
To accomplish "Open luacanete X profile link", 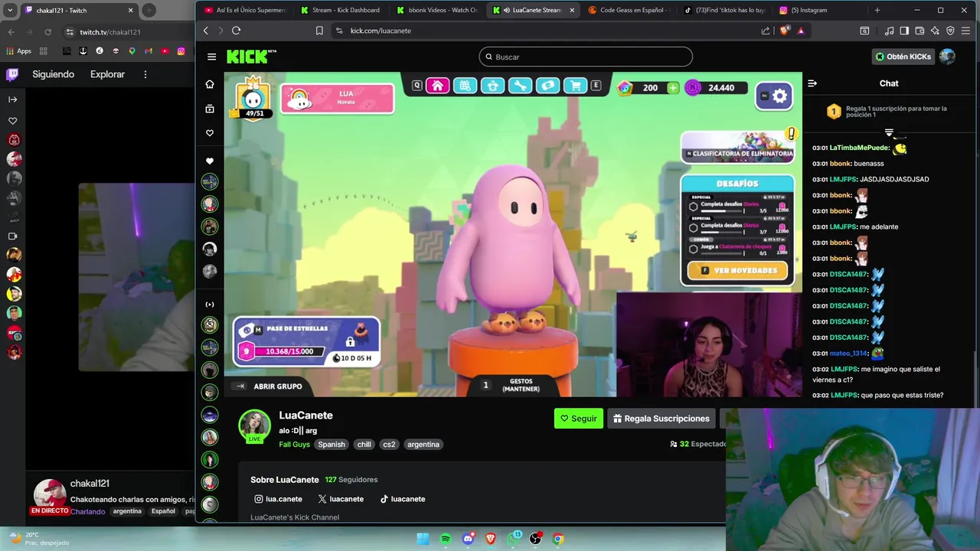I will point(341,499).
